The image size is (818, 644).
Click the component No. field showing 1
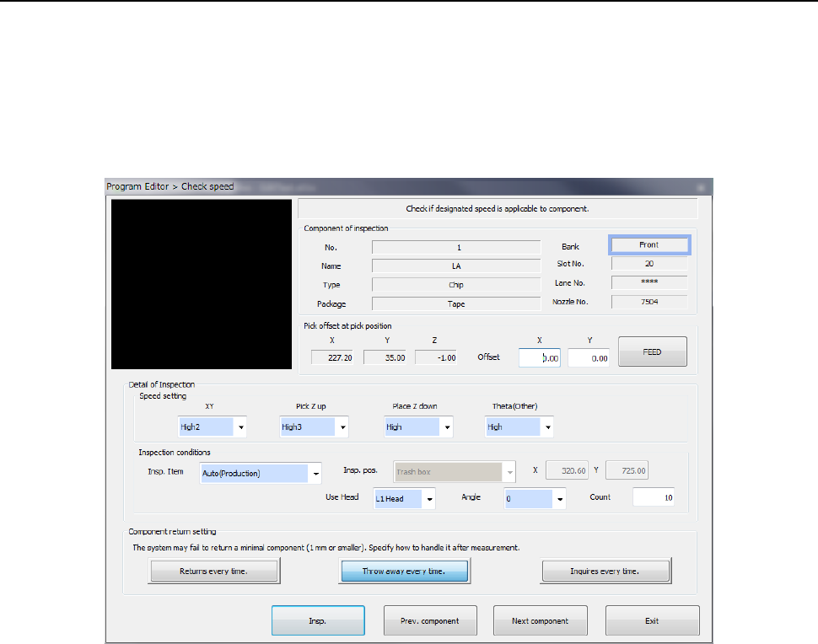coord(456,247)
